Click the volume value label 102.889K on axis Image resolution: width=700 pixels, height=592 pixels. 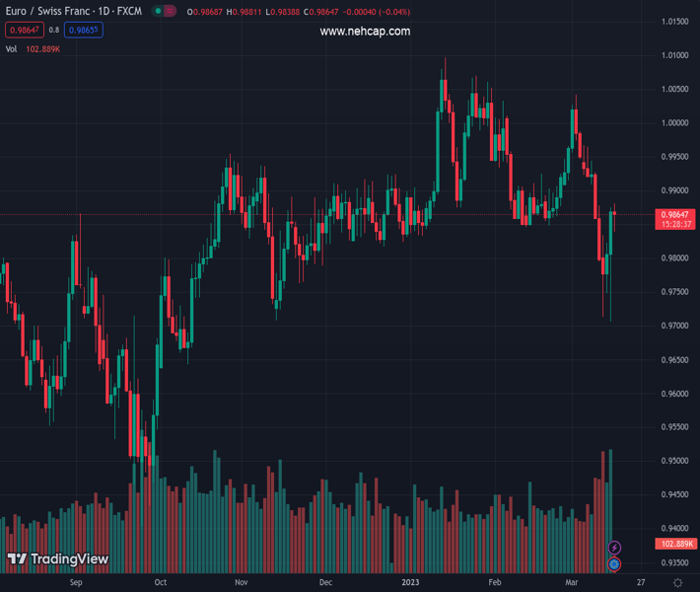(x=675, y=544)
